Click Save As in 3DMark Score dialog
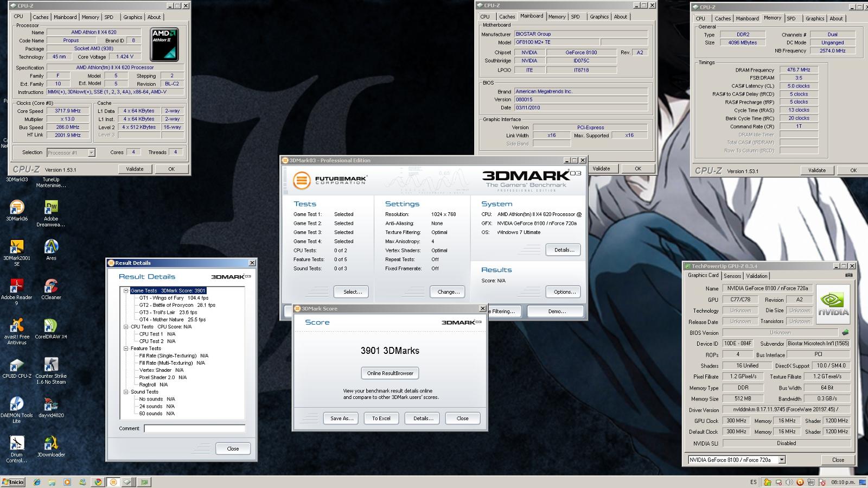868x488 pixels. tap(342, 418)
